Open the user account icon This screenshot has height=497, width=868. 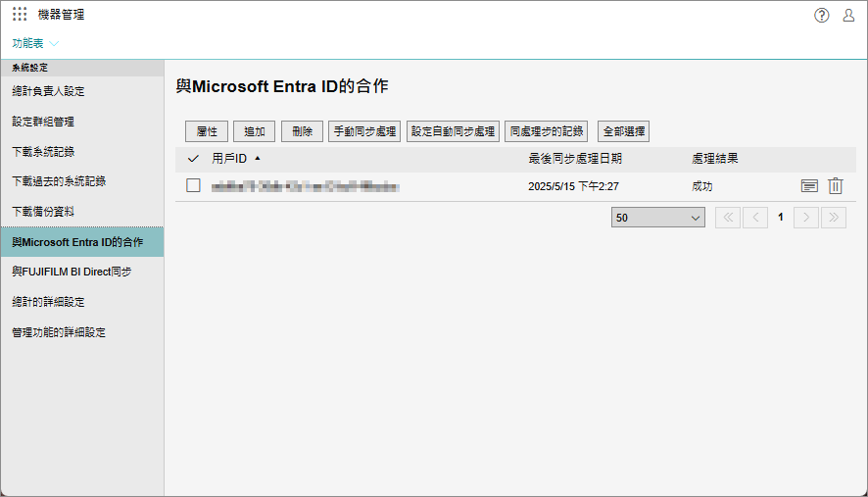849,15
